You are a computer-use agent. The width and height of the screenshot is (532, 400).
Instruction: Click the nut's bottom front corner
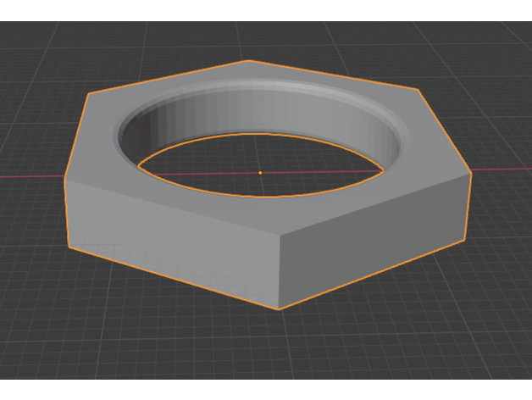click(280, 309)
